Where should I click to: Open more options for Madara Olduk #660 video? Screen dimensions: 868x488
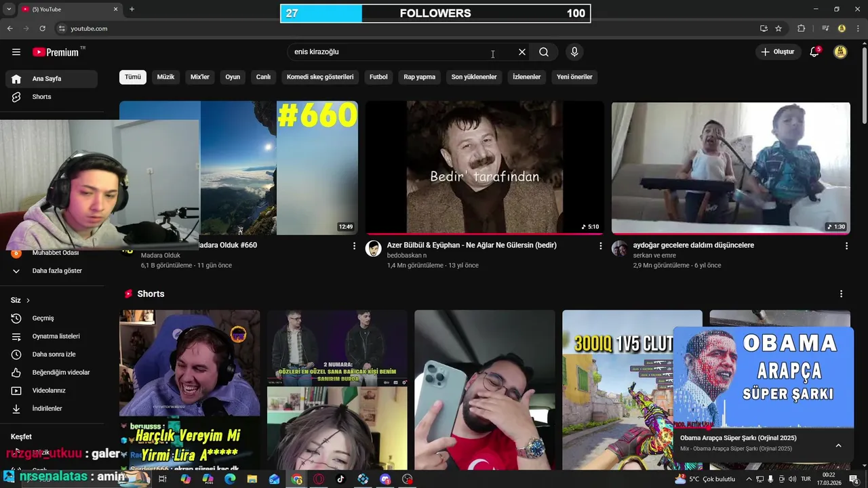click(x=354, y=246)
